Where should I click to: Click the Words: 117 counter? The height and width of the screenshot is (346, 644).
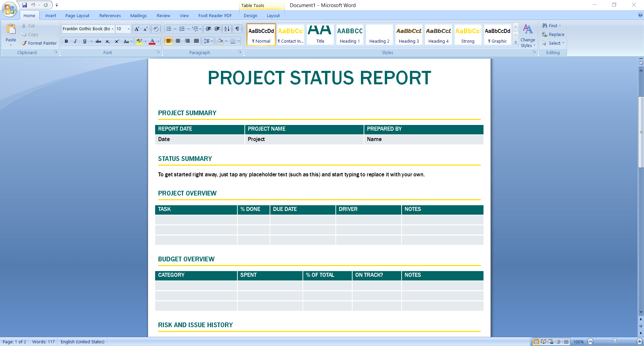click(43, 341)
